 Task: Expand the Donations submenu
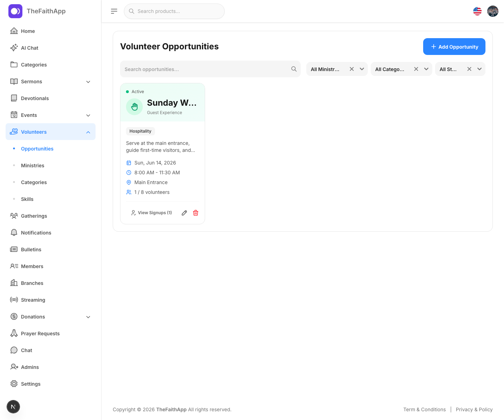(x=88, y=317)
